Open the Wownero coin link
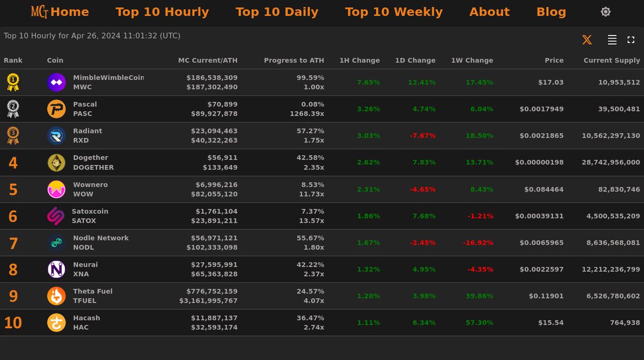The image size is (644, 360). (91, 184)
